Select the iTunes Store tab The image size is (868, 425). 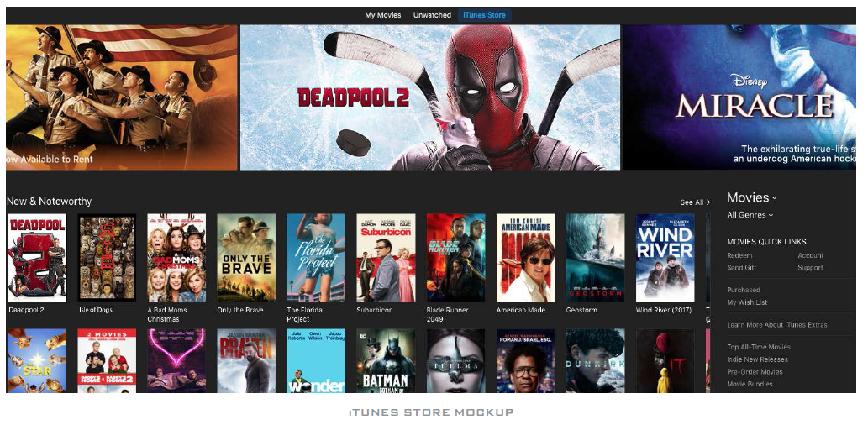[x=484, y=15]
